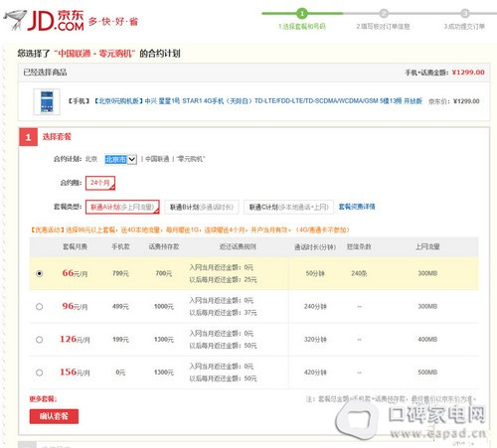Open the ZTE 星星1号 product title link
Viewport: 497px width, 448px height.
tap(257, 100)
